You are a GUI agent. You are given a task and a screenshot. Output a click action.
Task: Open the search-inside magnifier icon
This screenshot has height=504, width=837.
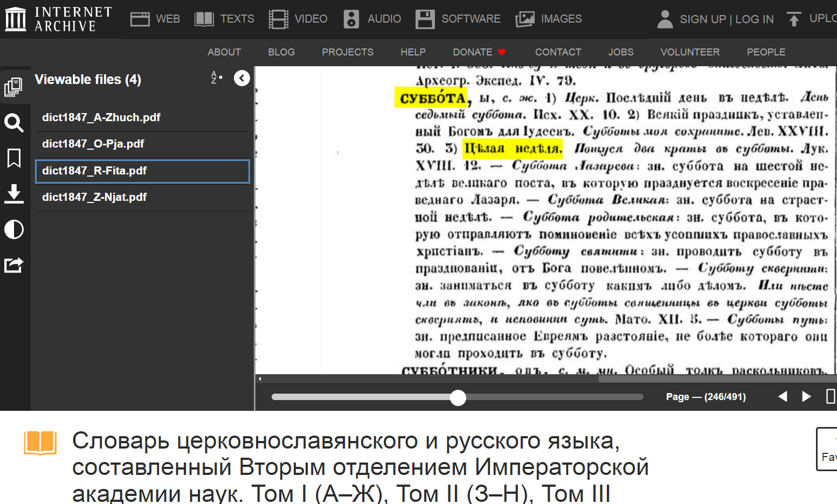14,123
